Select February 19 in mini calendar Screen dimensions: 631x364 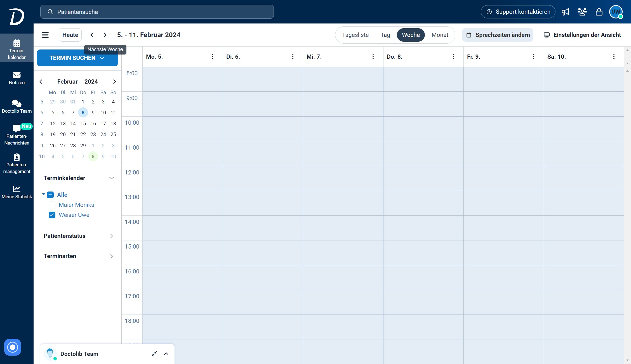tap(53, 134)
